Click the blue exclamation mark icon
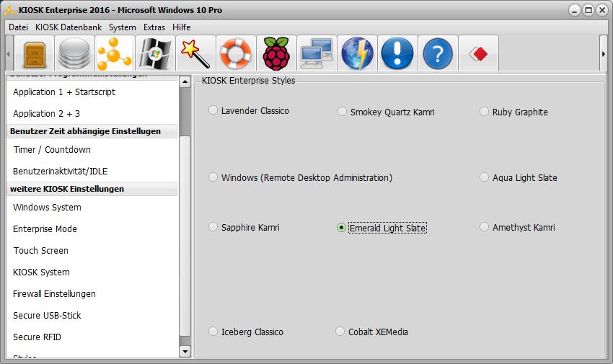 (397, 53)
